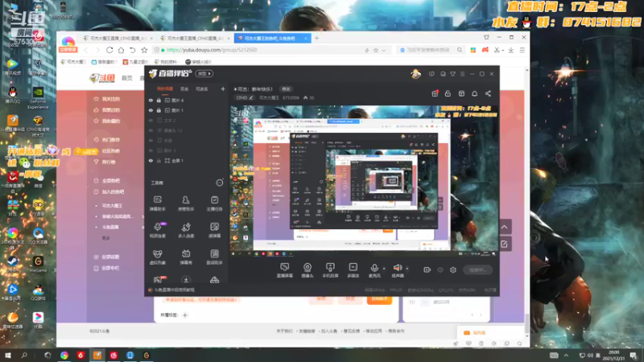Click the microphone icon in control bar
Image resolution: width=644 pixels, height=362 pixels.
[374, 269]
